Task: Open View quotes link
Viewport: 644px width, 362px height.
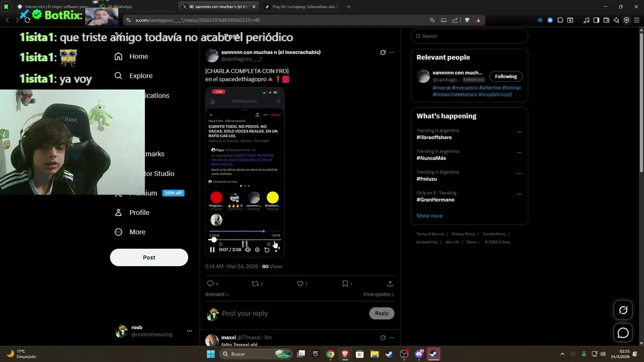Action: (x=378, y=294)
